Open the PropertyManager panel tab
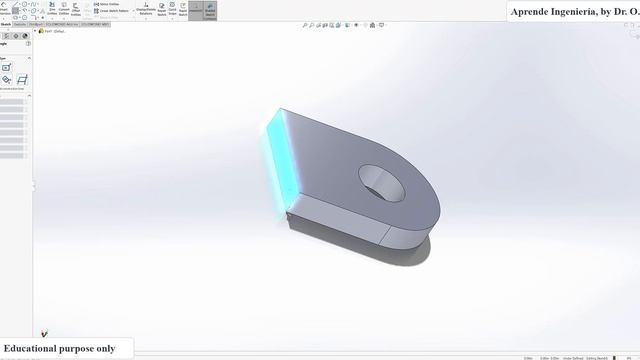Image resolution: width=640 pixels, height=360 pixels. tap(7, 36)
